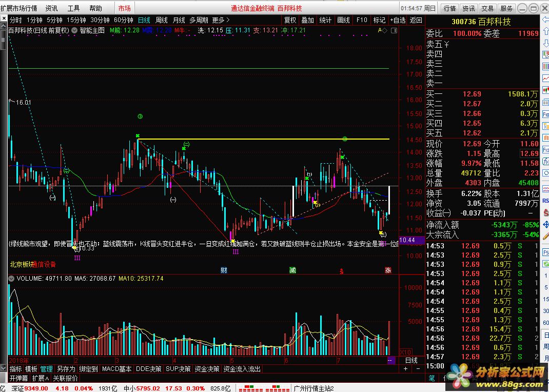549x392 pixels.
Task: Select the 月线 monthly chart tab
Action: pyautogui.click(x=179, y=20)
